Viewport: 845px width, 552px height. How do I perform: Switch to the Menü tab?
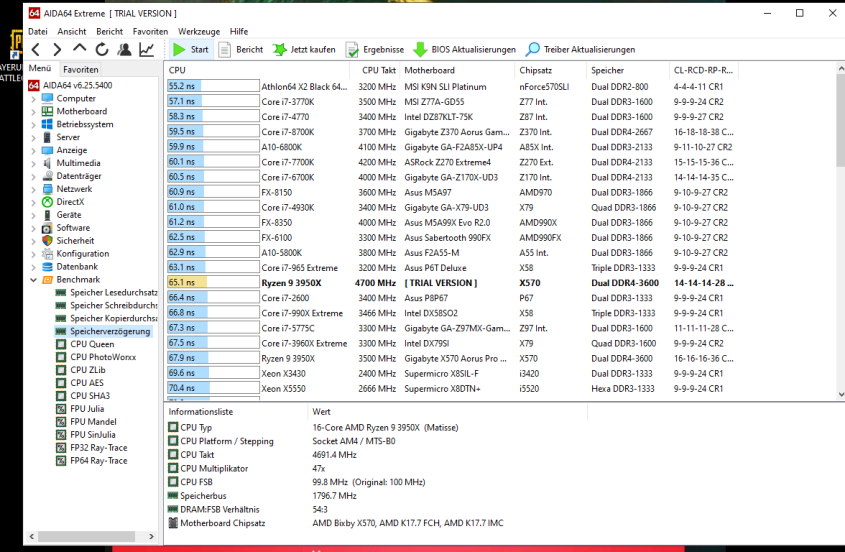(x=40, y=68)
